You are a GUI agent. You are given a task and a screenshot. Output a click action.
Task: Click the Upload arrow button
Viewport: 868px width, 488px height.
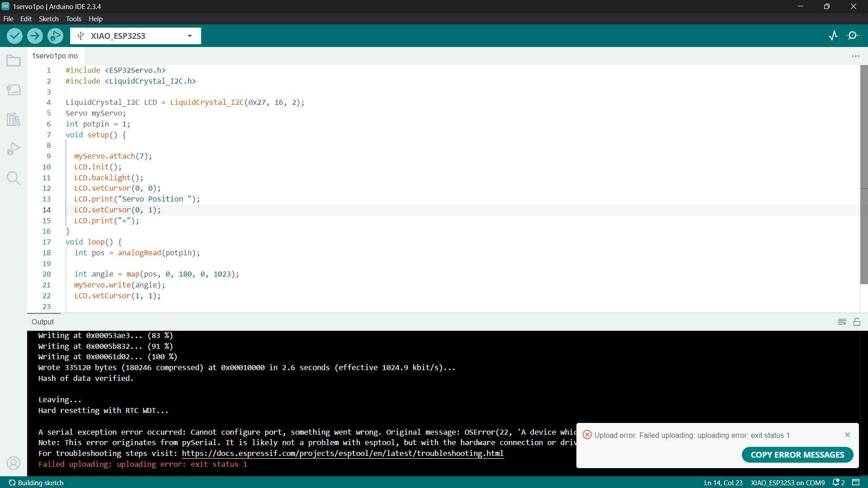click(x=35, y=36)
